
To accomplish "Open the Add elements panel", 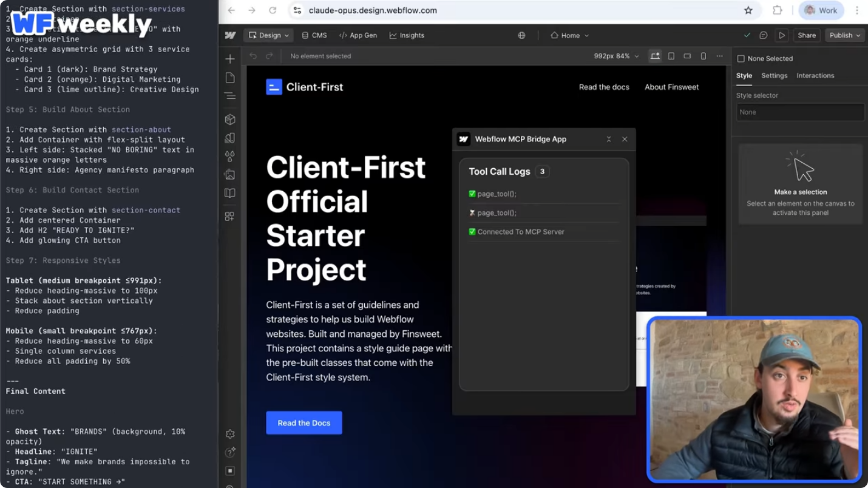I will pos(230,59).
